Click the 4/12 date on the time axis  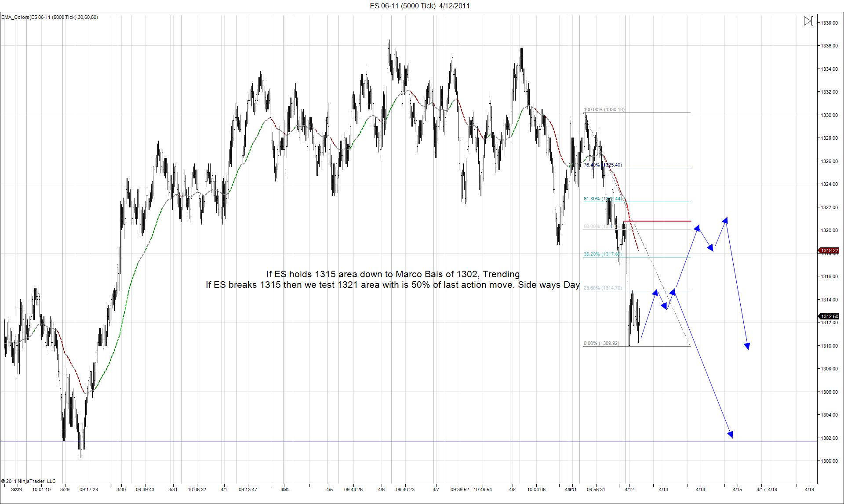coord(629,489)
